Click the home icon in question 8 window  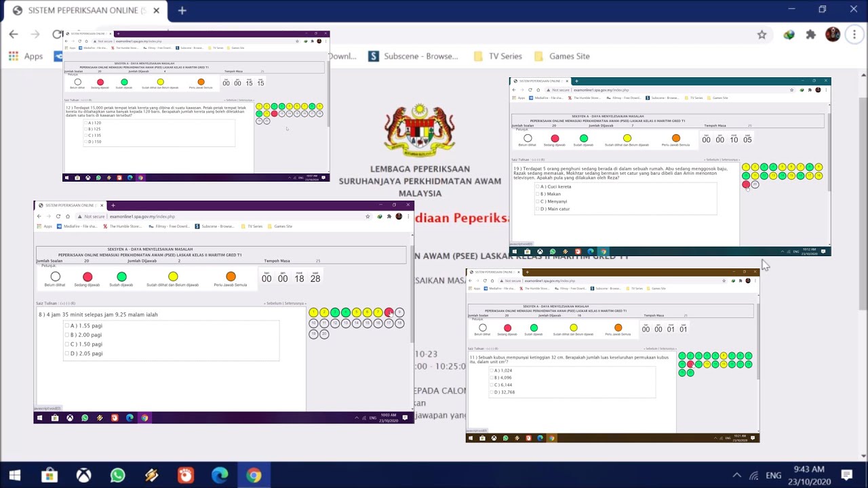(67, 217)
